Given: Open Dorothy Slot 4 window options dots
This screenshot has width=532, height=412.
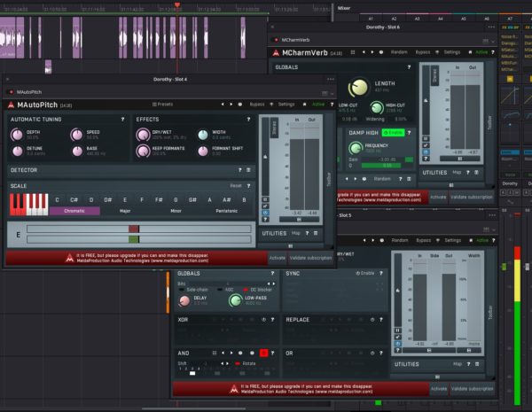Looking at the screenshot, I should click(x=331, y=80).
